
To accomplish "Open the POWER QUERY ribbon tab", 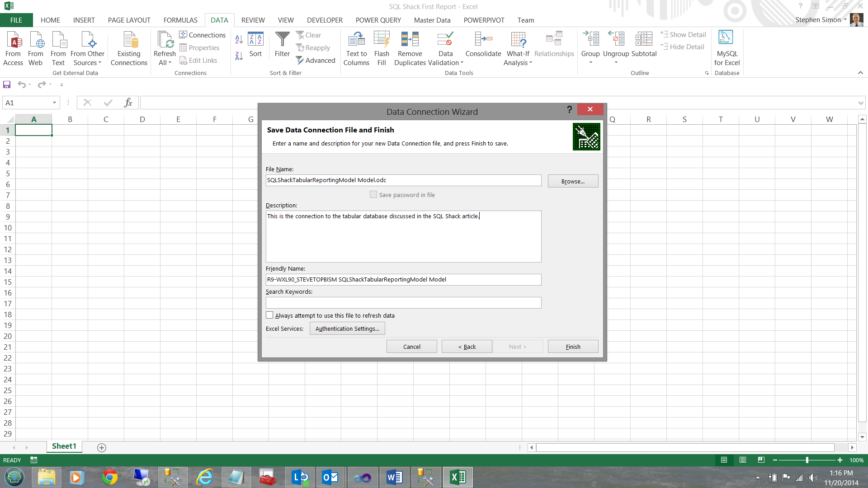I will point(378,20).
